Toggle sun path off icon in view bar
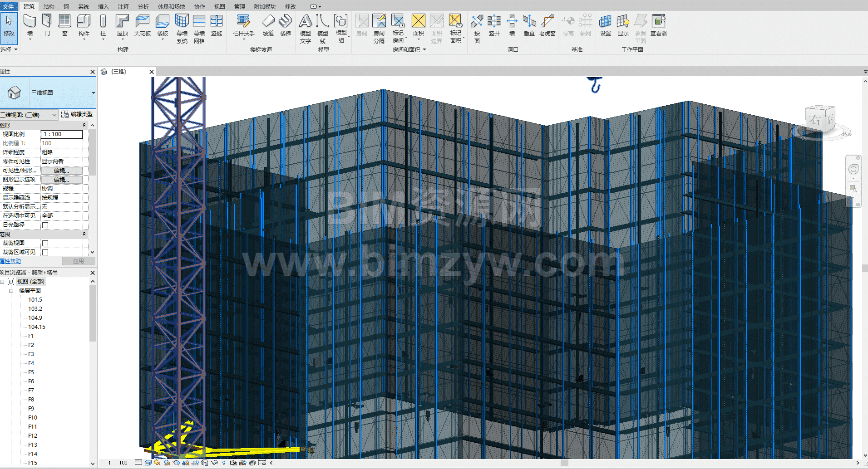The width and height of the screenshot is (868, 469). [157, 463]
